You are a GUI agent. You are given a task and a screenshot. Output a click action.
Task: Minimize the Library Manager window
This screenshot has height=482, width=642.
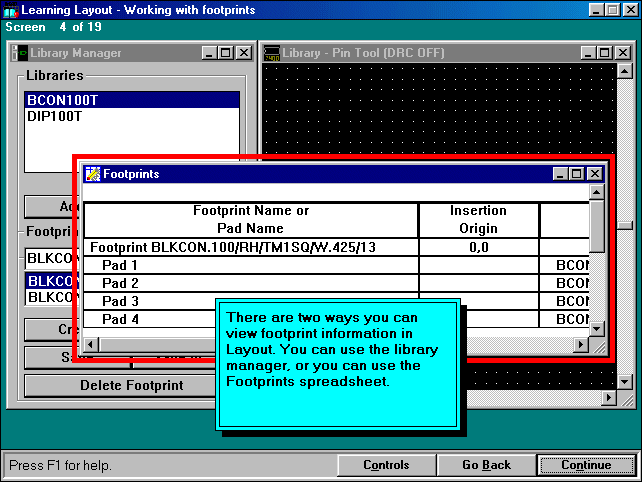point(210,53)
